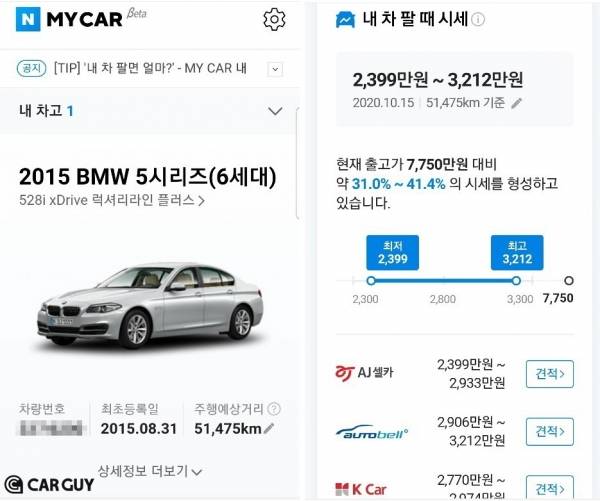Click the 최고 3,212 slider handle
This screenshot has width=600, height=501.
[516, 281]
